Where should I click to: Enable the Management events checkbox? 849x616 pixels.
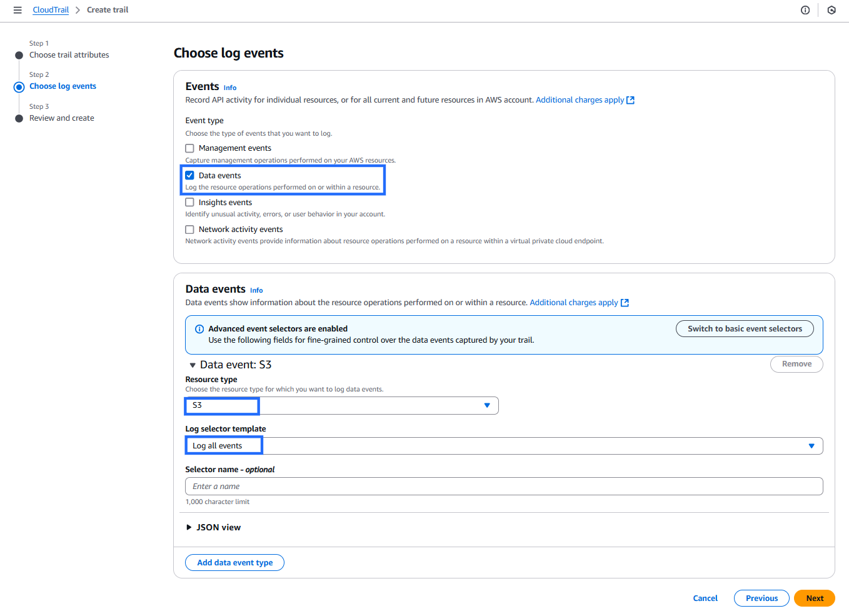[x=189, y=148]
